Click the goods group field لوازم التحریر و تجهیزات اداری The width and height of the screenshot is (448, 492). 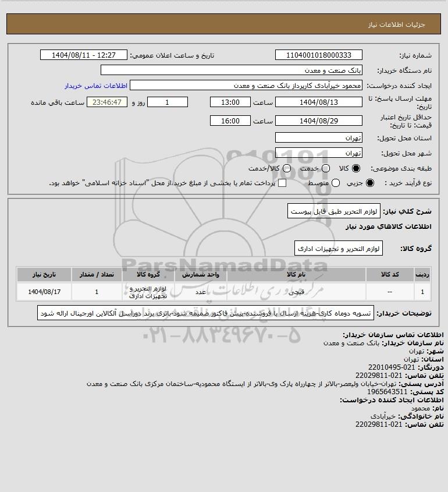(339, 248)
